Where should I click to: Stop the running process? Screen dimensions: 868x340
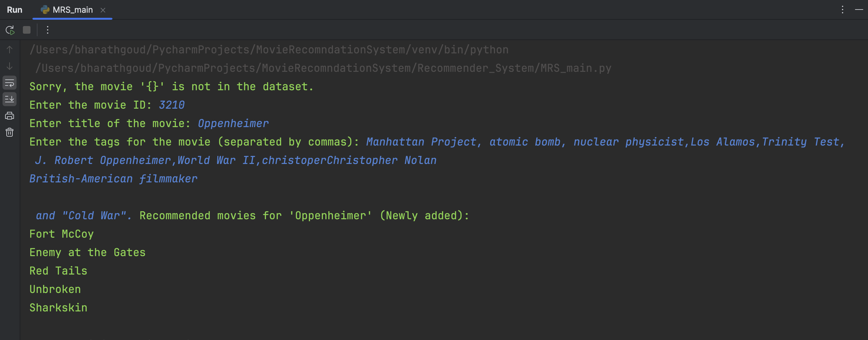(x=27, y=30)
